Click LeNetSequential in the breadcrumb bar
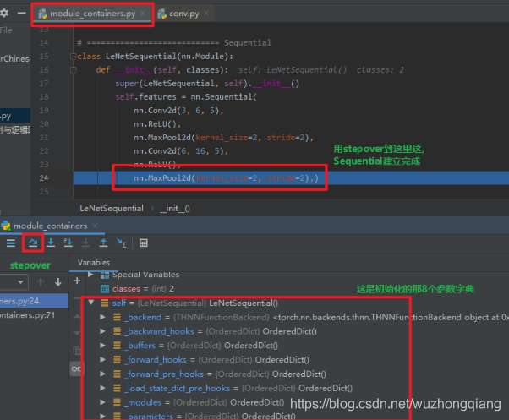The image size is (509, 420). point(112,208)
